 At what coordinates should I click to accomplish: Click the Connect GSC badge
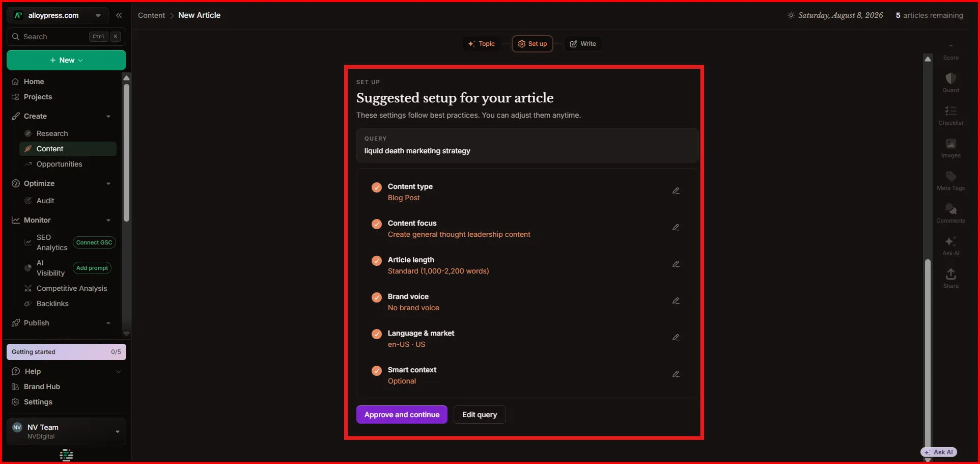tap(94, 242)
